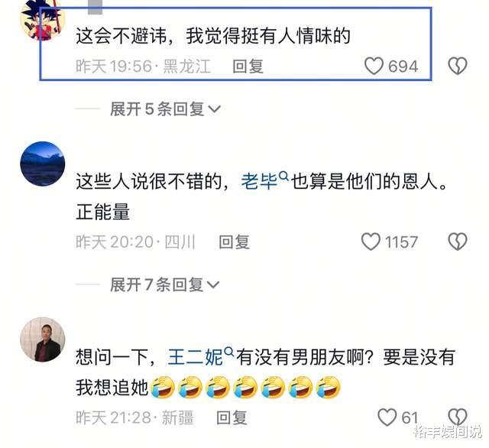489x448 pixels.
Task: Tap chevron beside 展开5条回复
Action: (214, 109)
